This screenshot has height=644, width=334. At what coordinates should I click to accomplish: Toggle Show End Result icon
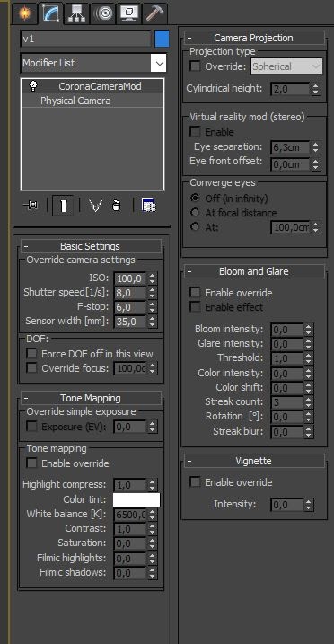click(x=63, y=205)
